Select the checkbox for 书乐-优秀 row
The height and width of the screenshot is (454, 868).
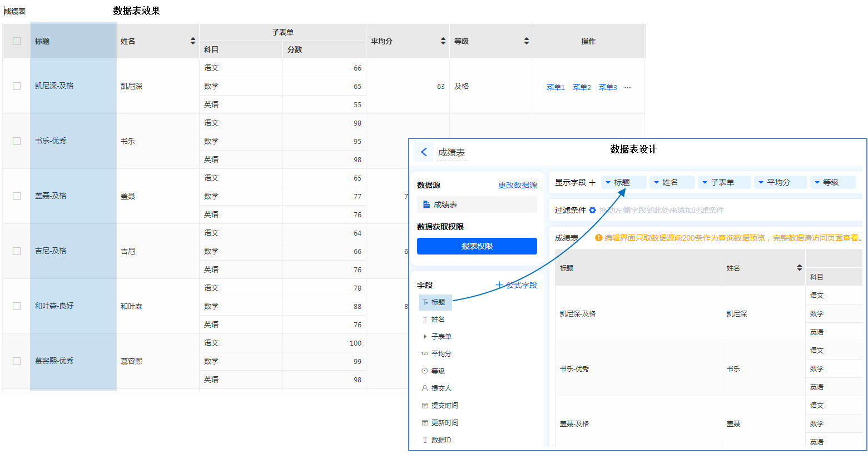17,141
